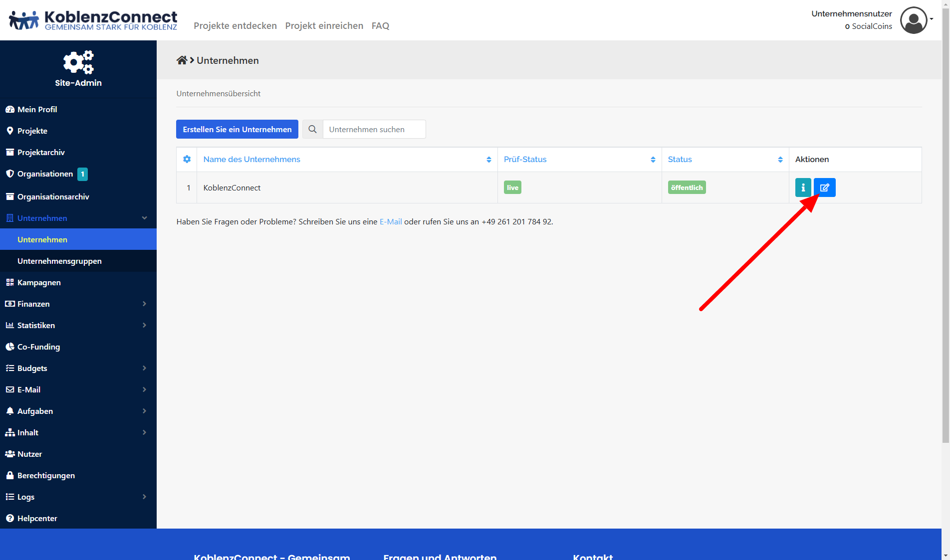Click the KoblenzConnect logo
950x560 pixels.
93,20
